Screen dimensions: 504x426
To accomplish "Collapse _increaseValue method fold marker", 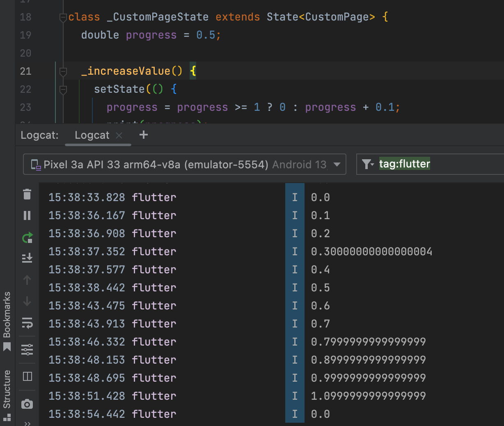I will click(x=63, y=72).
